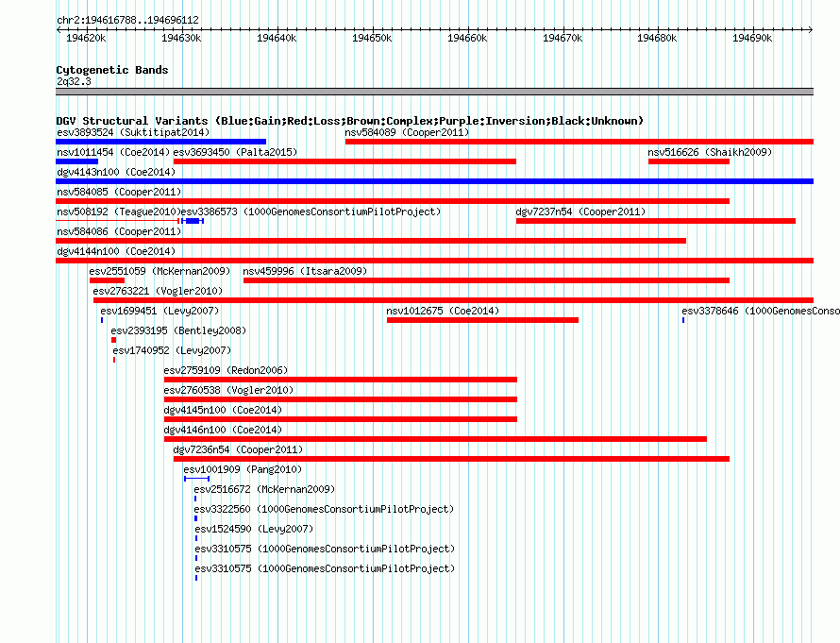Click the Cytogenetic Bands track title

click(x=112, y=70)
